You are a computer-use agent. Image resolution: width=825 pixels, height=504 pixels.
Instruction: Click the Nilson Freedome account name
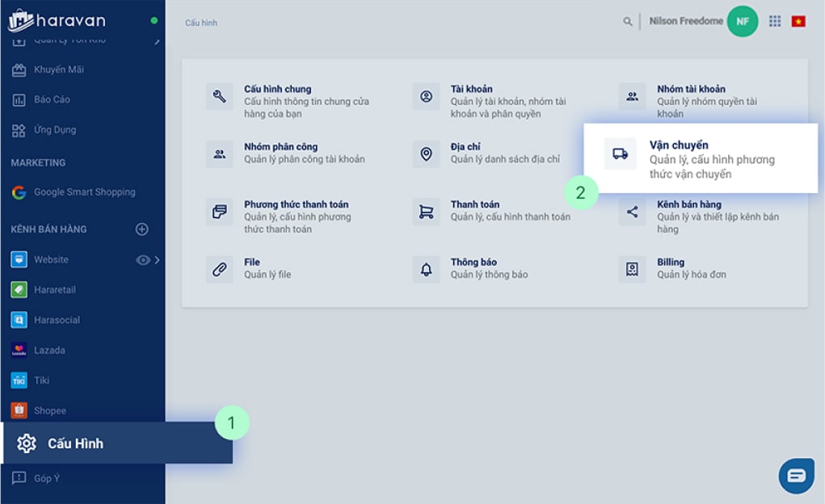point(686,21)
